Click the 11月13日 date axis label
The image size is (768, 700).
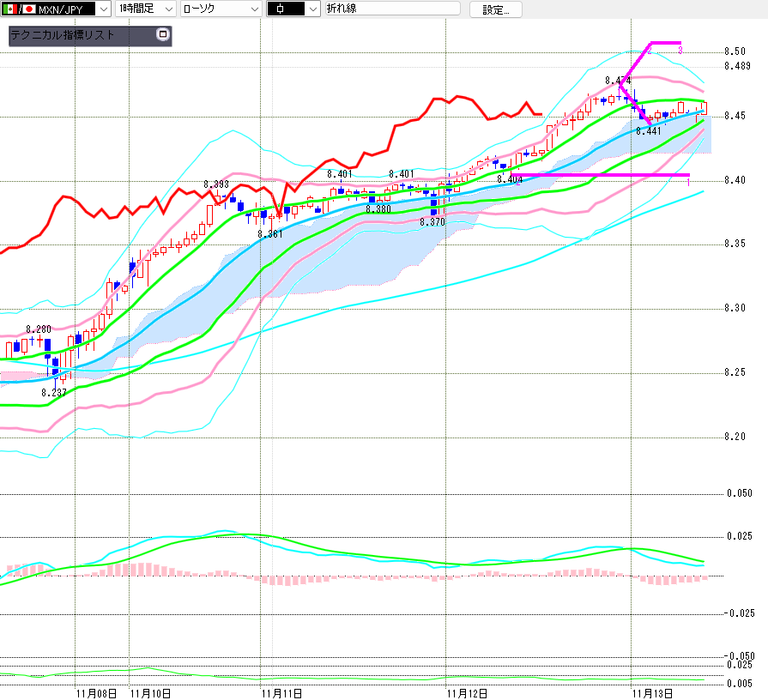click(652, 691)
